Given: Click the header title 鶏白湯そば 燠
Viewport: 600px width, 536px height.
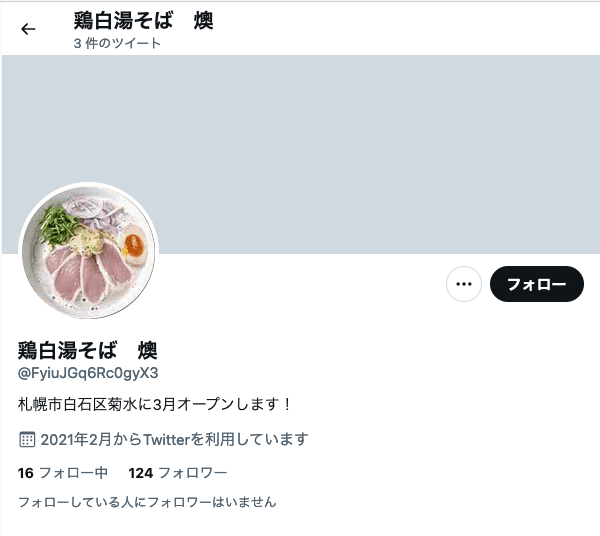Looking at the screenshot, I should tap(143, 21).
